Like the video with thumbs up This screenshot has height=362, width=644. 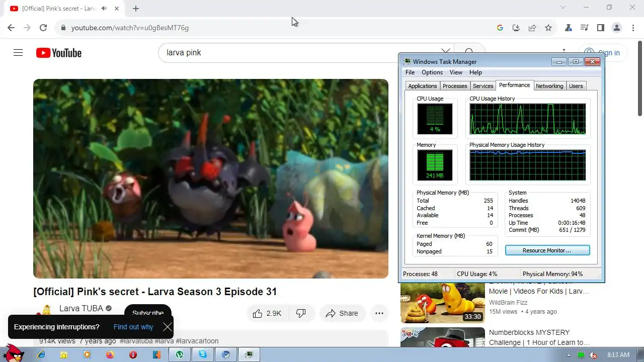[267, 313]
